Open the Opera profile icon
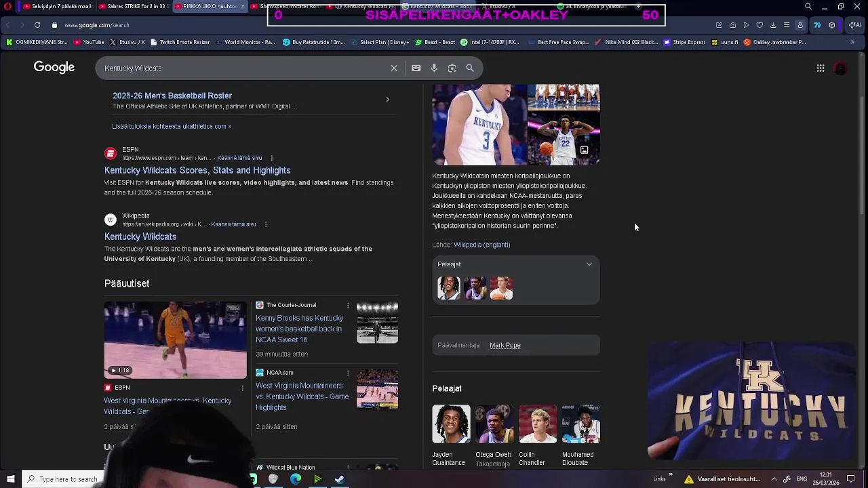868x488 pixels. (800, 25)
